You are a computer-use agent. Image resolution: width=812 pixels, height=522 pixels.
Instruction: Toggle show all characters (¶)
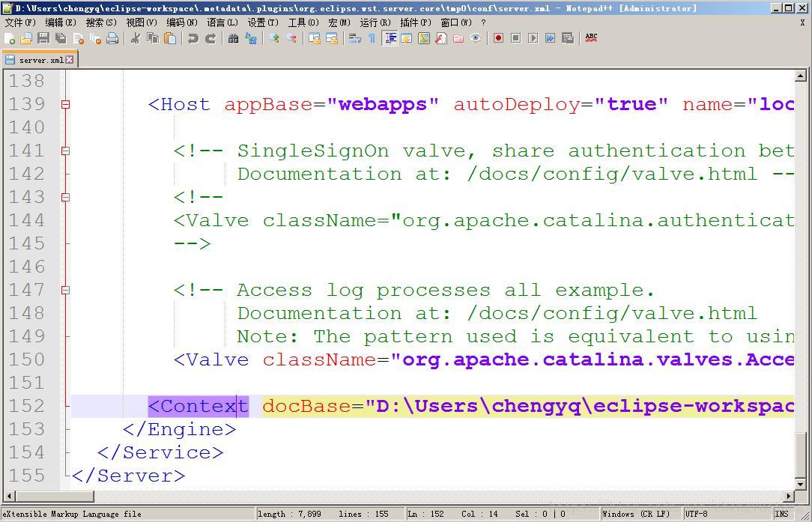point(372,38)
